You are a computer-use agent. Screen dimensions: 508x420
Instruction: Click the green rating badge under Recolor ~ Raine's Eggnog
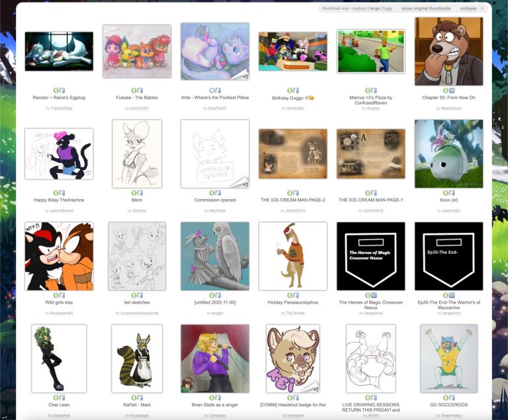56,91
